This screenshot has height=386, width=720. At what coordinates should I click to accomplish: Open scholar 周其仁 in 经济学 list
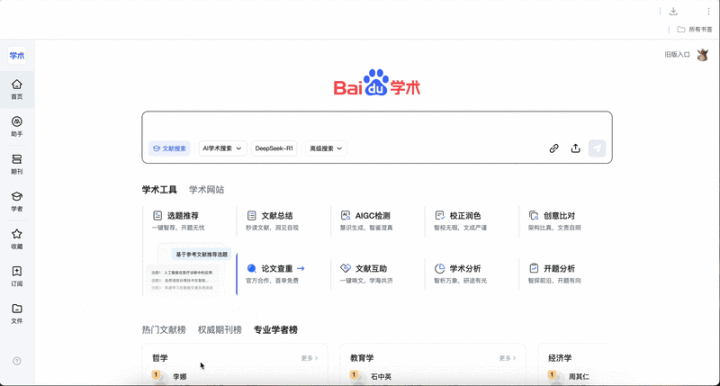point(579,377)
